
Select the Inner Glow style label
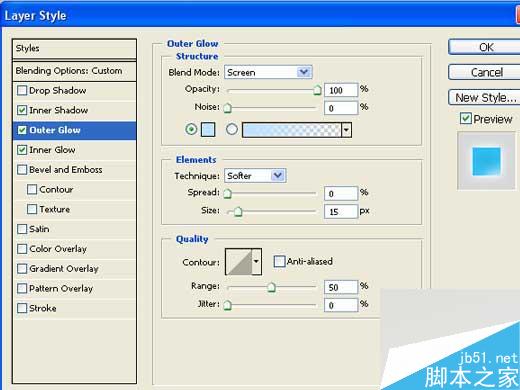(x=52, y=150)
